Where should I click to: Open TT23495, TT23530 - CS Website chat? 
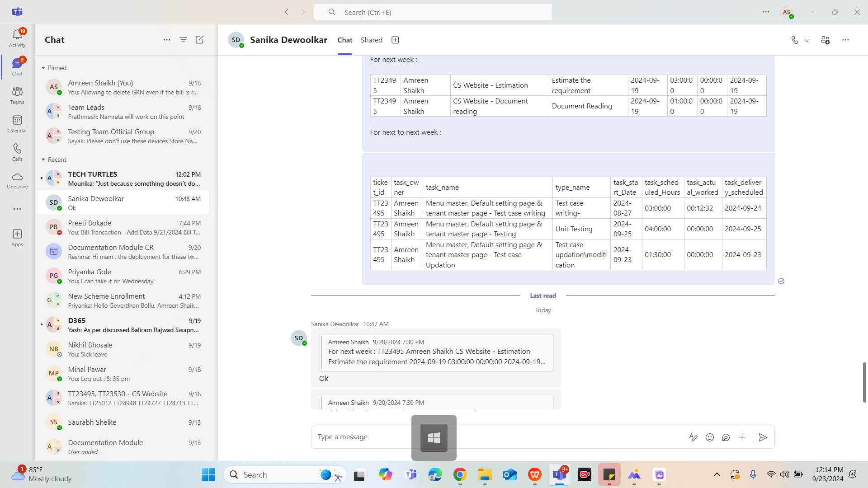[123, 398]
